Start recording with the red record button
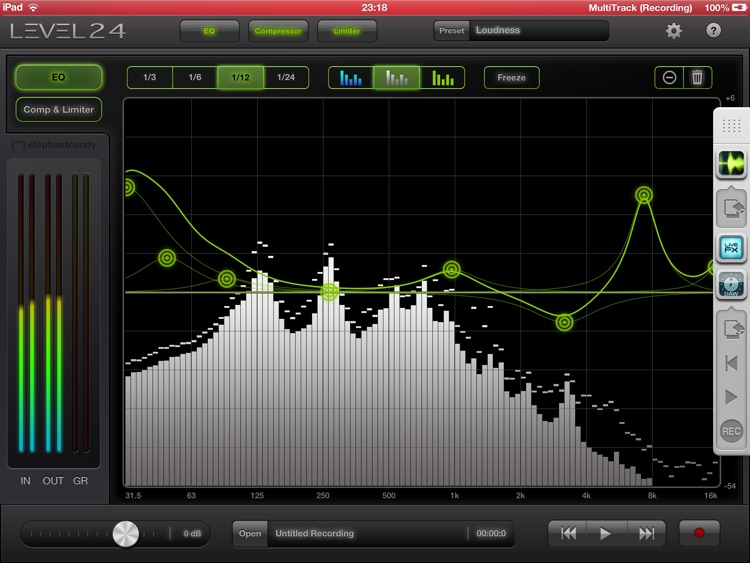 click(699, 533)
